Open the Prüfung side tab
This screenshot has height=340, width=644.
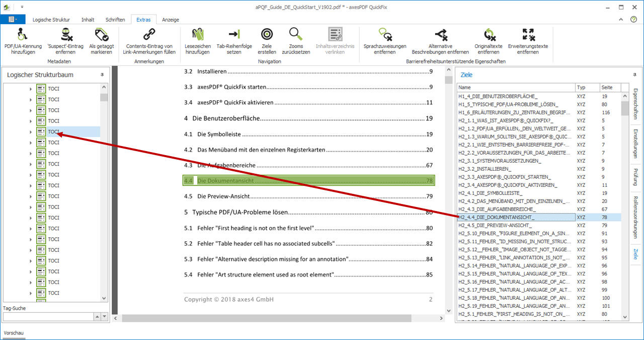pyautogui.click(x=635, y=177)
